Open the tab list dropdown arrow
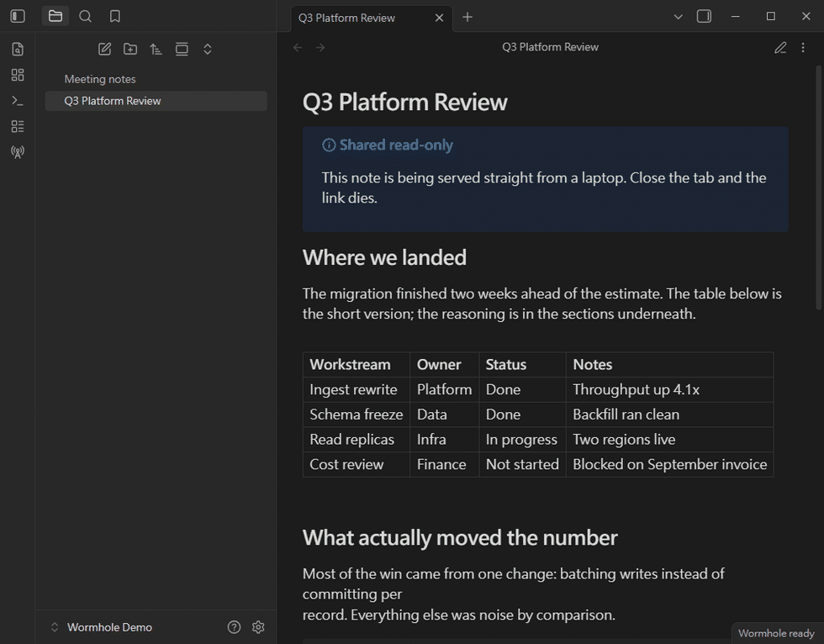Screen dimensions: 824x644 click(x=679, y=17)
